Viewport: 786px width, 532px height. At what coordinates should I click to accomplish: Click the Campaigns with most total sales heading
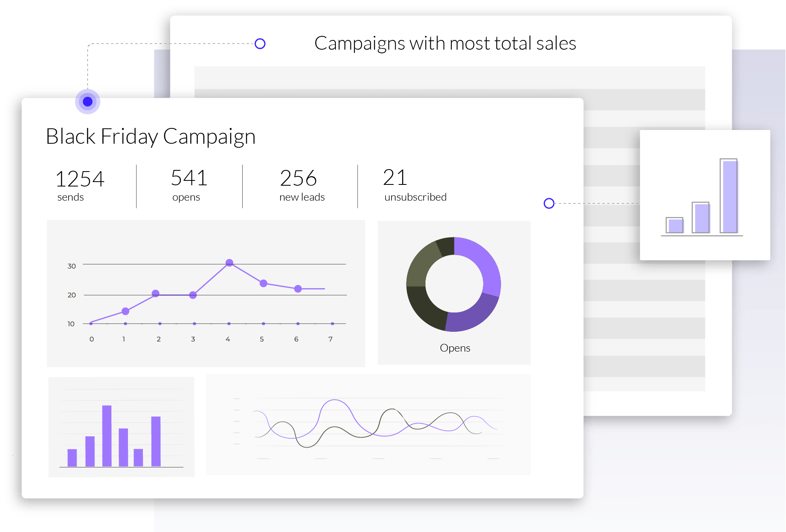tap(445, 43)
